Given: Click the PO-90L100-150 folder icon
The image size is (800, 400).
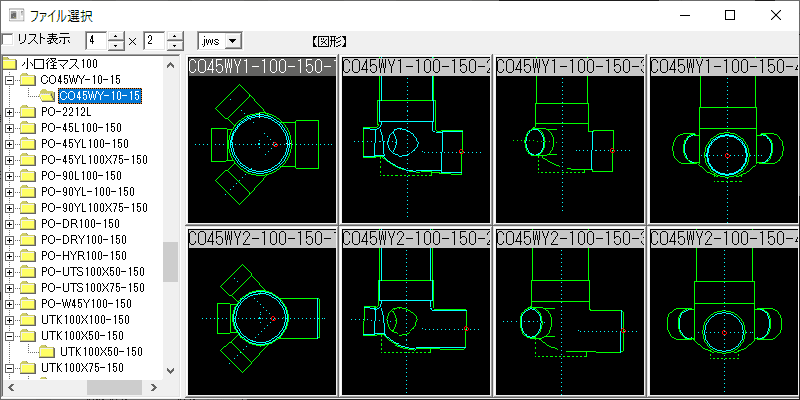Looking at the screenshot, I should point(28,176).
